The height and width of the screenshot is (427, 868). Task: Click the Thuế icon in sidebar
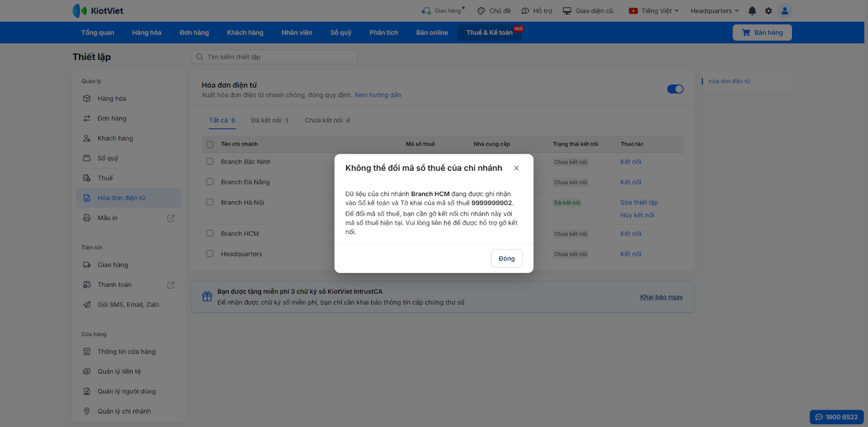[x=87, y=178]
